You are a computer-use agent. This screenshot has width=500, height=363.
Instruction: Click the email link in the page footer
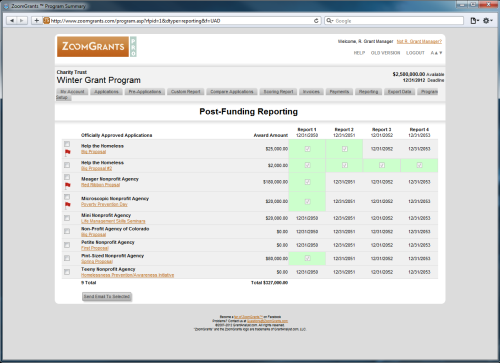(x=267, y=321)
